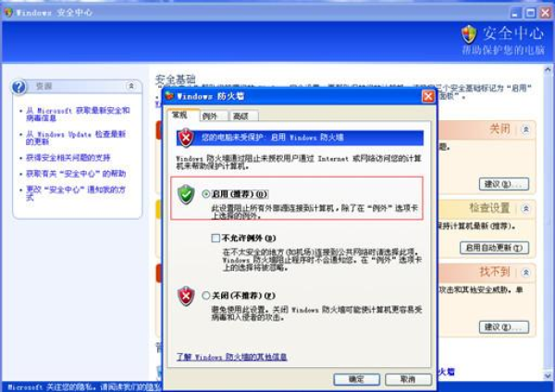Click the 安全中心 header shield logo

(469, 35)
